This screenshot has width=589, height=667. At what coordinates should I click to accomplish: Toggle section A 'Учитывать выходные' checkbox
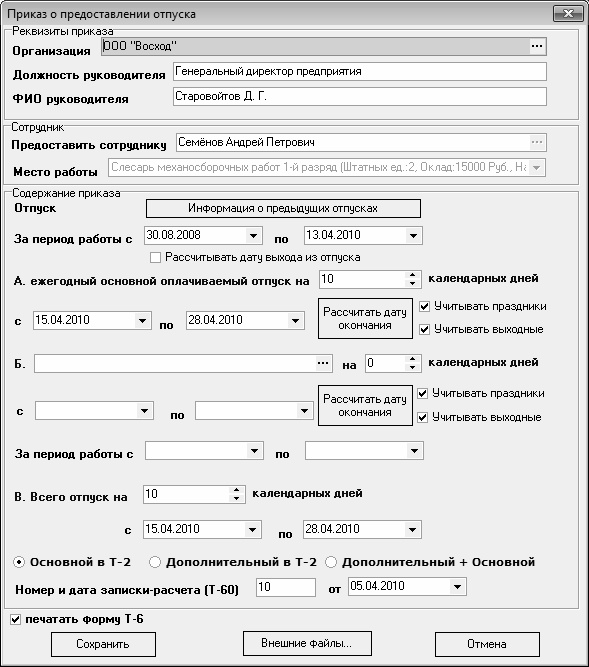[424, 330]
